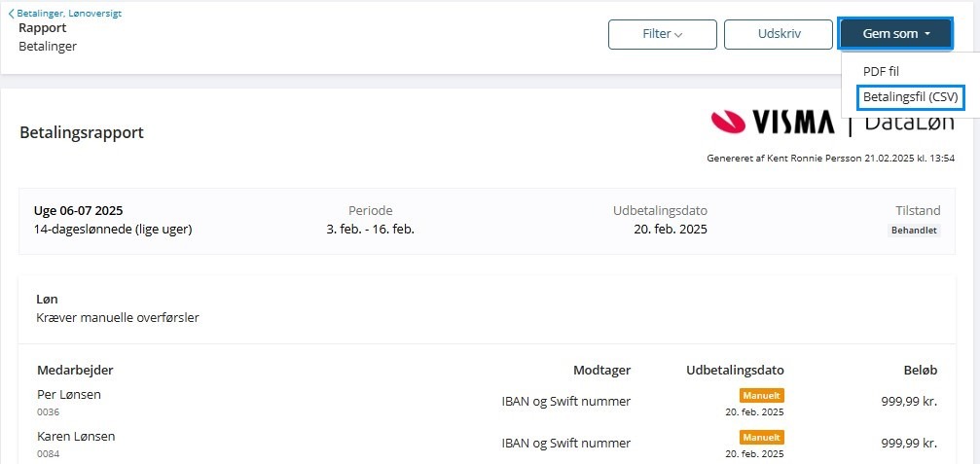The width and height of the screenshot is (980, 464).
Task: Click employee number 0036
Action: [49, 412]
